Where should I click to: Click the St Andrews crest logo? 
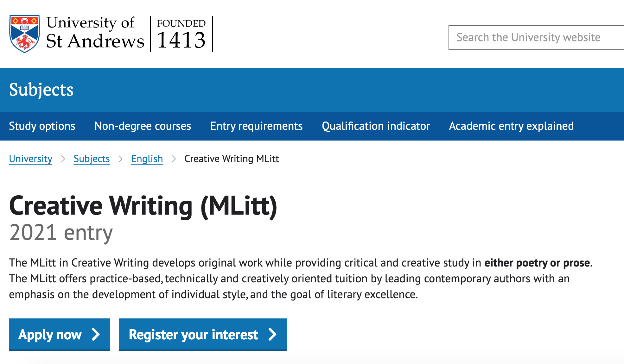pyautogui.click(x=24, y=34)
